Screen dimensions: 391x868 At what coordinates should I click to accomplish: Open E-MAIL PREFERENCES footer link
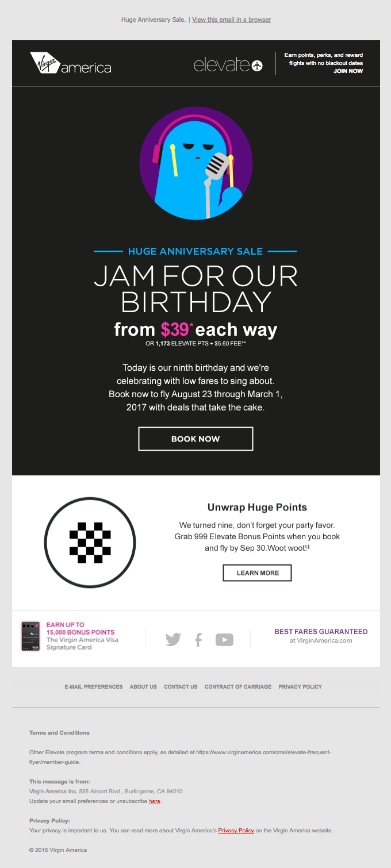pyautogui.click(x=94, y=687)
